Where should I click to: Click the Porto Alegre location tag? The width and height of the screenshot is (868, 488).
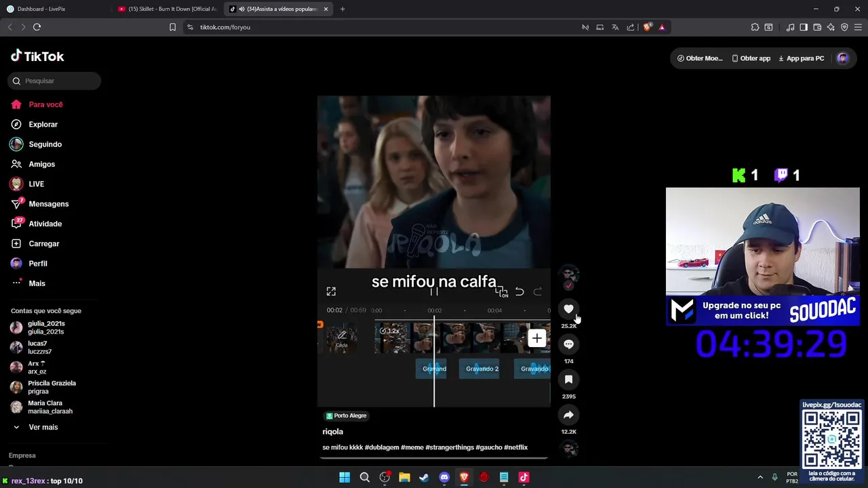[x=347, y=415]
